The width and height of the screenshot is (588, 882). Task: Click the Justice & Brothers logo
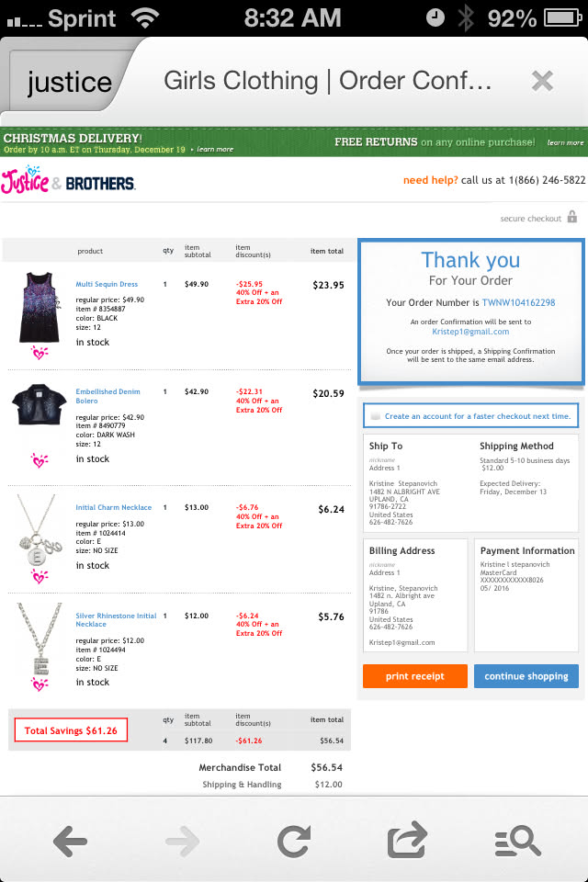pos(68,181)
